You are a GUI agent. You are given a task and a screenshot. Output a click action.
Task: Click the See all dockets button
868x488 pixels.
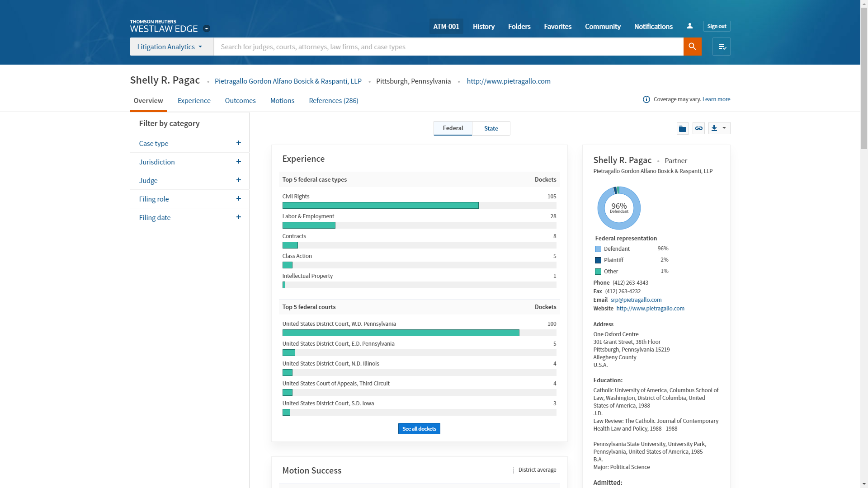tap(419, 429)
